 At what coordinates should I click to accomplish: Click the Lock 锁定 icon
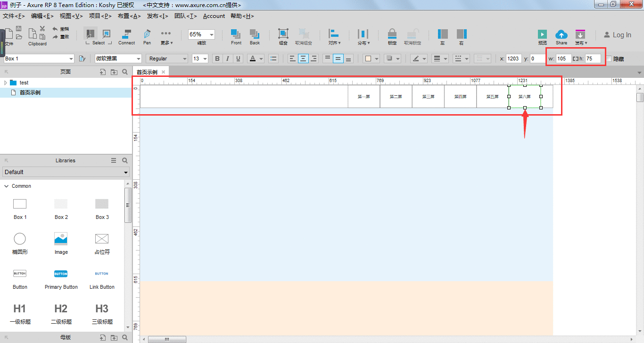[392, 34]
